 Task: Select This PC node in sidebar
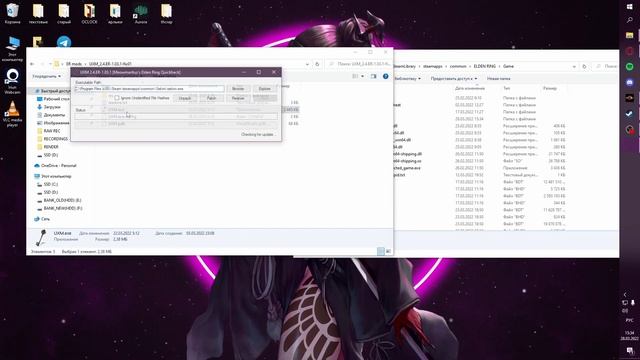tap(52, 176)
